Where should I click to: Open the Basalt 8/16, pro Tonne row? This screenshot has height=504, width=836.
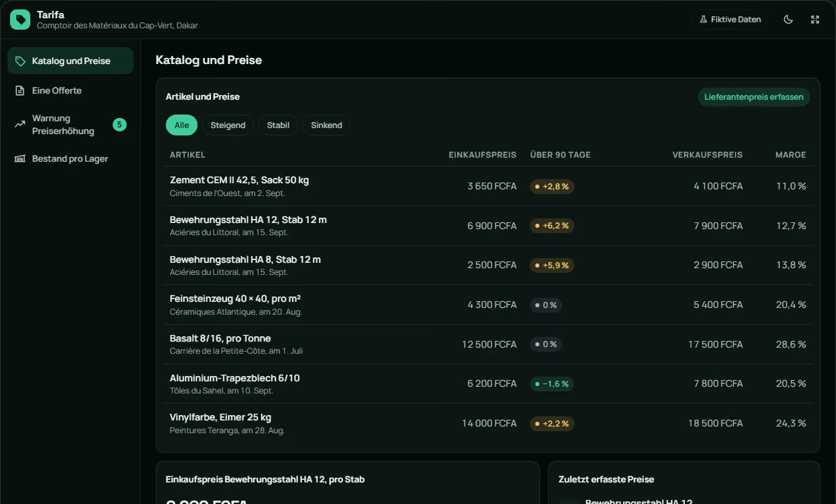click(x=488, y=344)
